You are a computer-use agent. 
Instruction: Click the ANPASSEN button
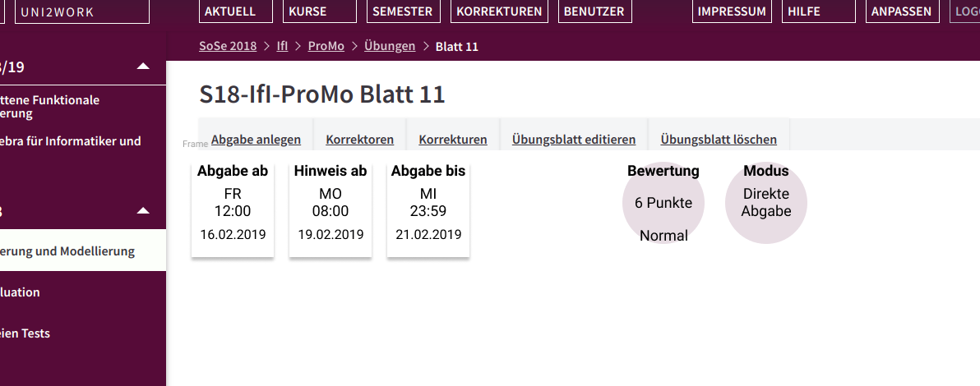pos(902,11)
